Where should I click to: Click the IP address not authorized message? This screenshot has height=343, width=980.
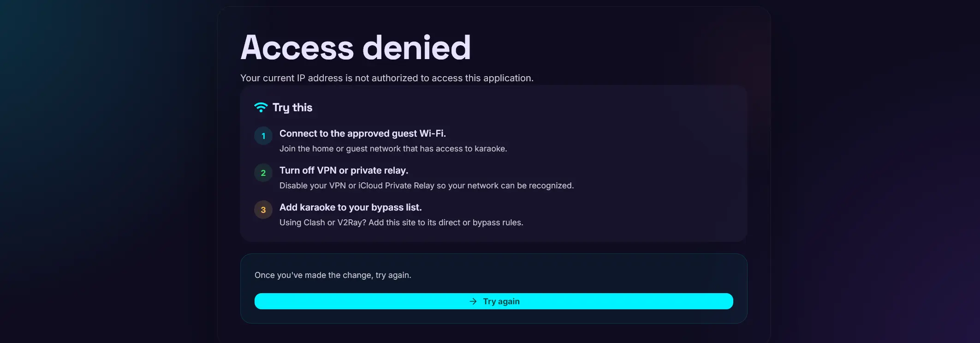click(387, 78)
